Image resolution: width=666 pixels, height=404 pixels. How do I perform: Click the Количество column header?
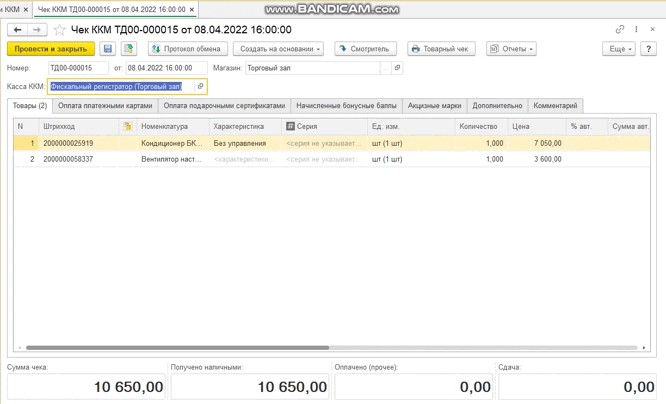(480, 127)
